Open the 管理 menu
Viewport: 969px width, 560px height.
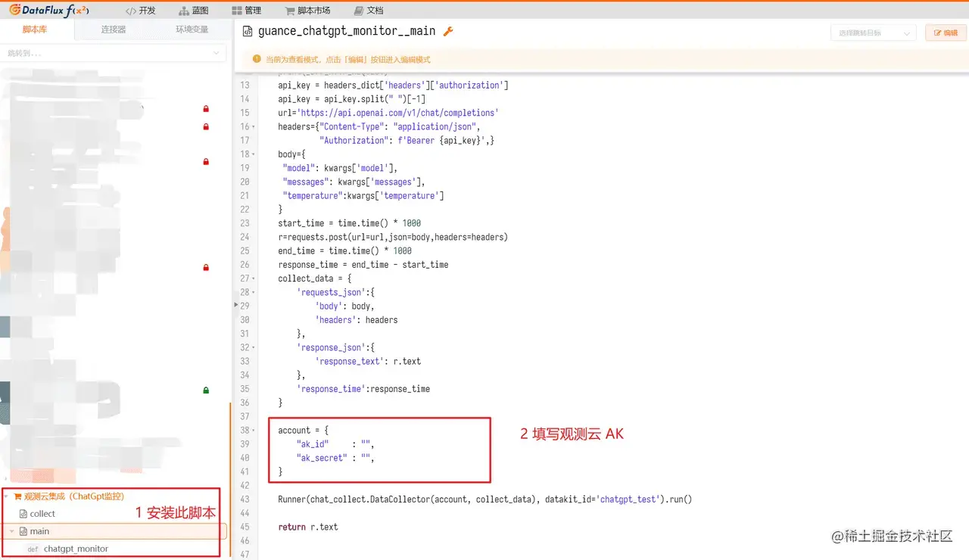[x=247, y=11]
